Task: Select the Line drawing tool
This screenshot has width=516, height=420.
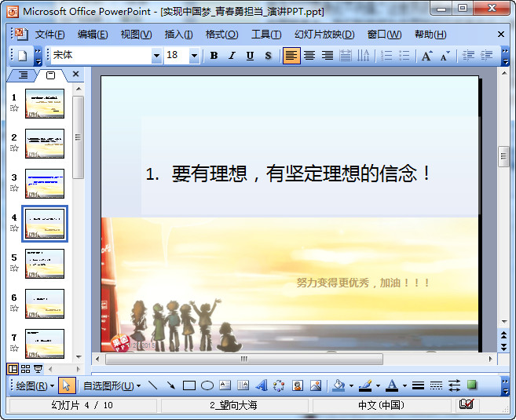Action: click(152, 385)
